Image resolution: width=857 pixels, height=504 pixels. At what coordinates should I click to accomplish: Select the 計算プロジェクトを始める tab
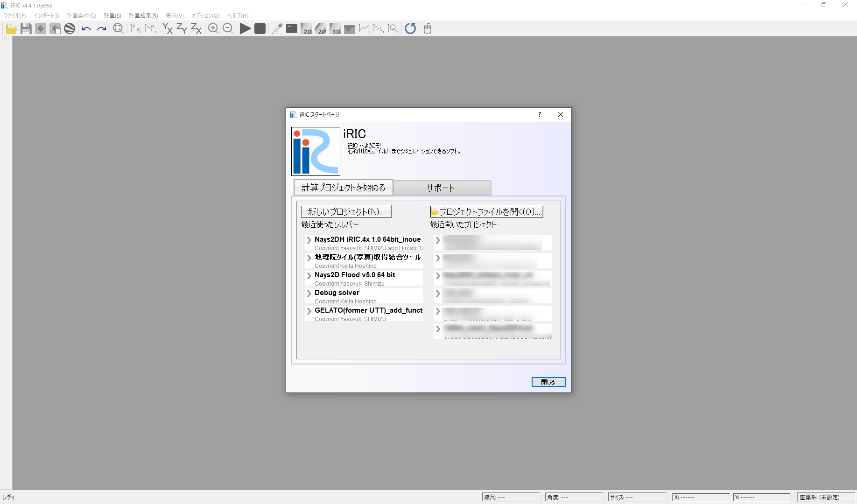coord(344,188)
